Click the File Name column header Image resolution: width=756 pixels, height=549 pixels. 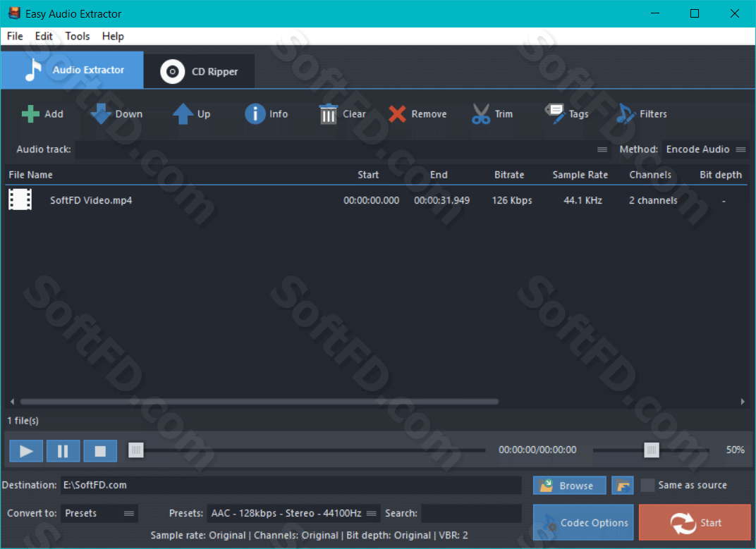31,175
